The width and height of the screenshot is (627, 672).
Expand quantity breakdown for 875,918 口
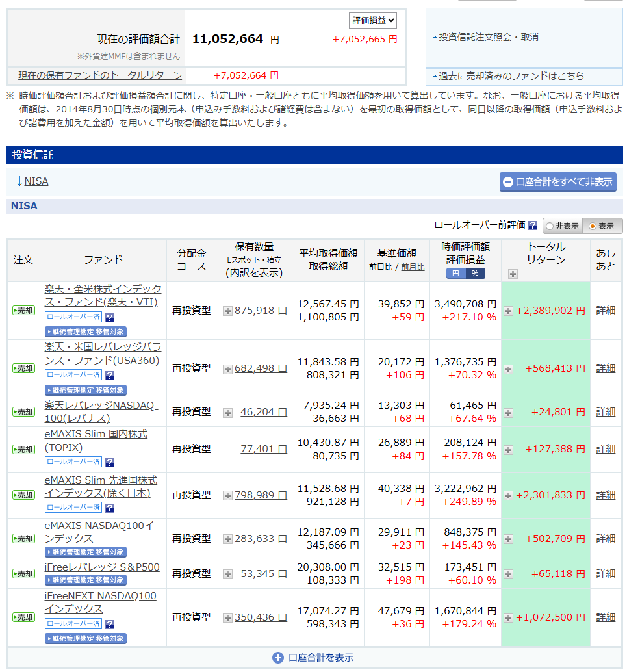click(x=227, y=311)
